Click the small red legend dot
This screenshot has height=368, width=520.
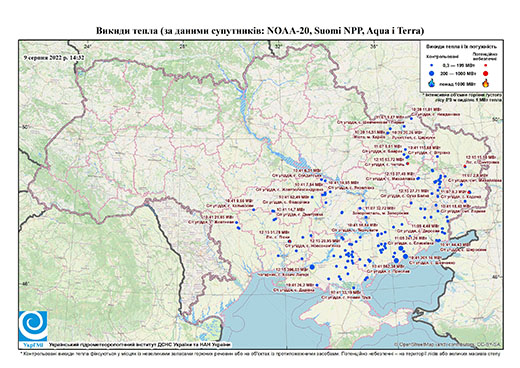point(486,66)
